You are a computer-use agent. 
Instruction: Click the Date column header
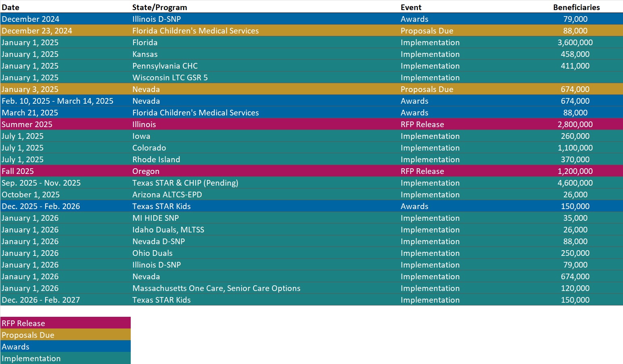point(10,7)
